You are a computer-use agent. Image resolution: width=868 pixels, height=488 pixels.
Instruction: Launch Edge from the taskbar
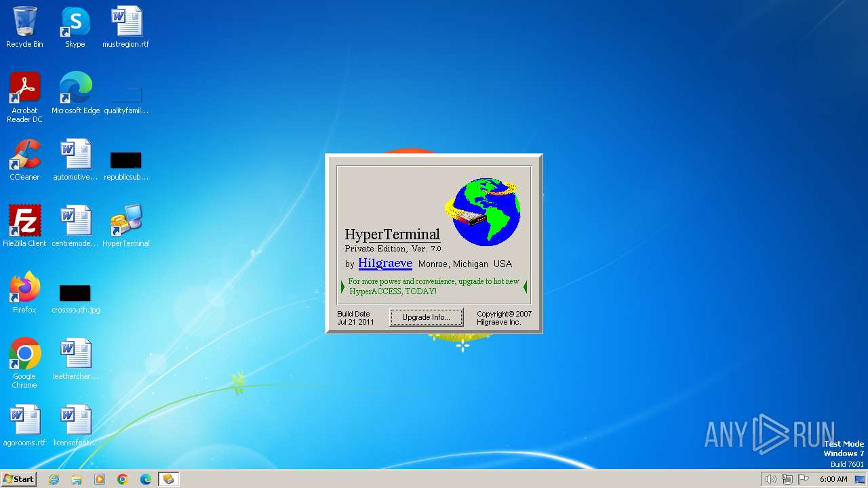coord(146,479)
